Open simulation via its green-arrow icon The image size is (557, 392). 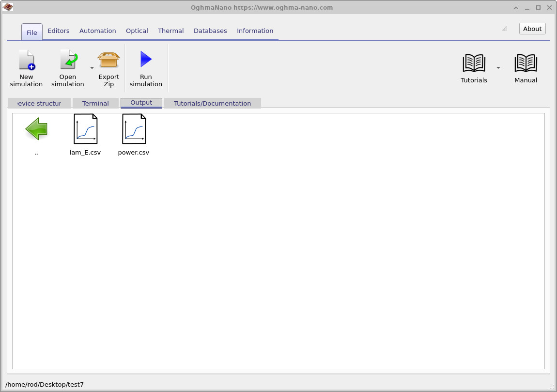tap(68, 59)
